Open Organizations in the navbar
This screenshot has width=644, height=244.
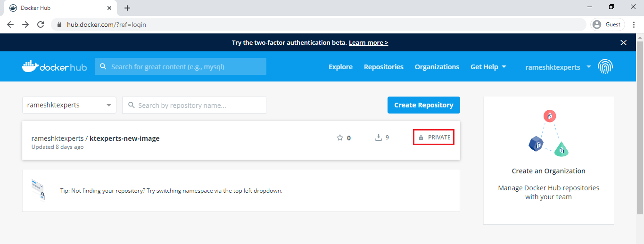click(437, 67)
